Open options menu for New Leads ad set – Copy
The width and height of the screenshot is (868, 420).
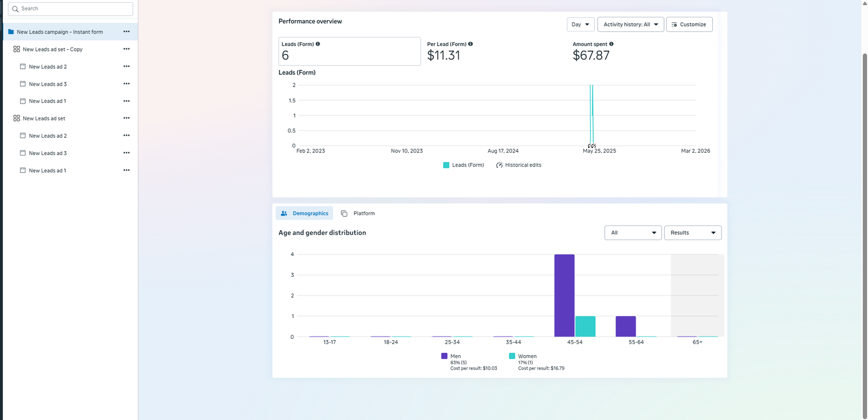126,49
